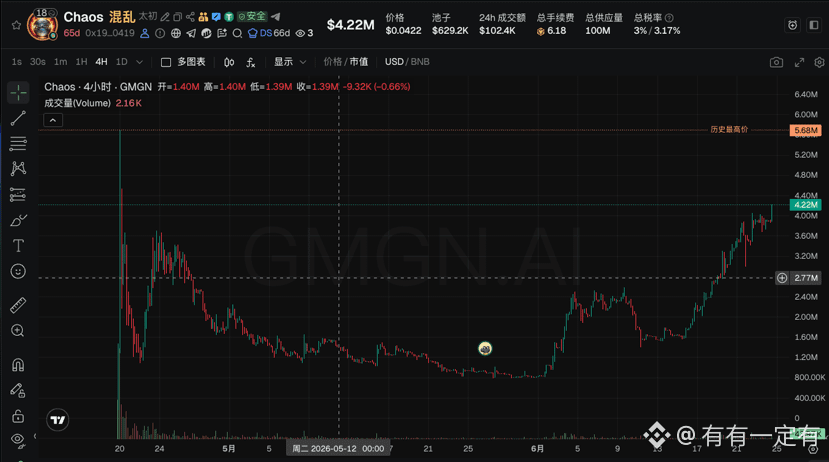Viewport: 829px width, 462px height.
Task: Click the pencil edit icon beside 太初
Action: [165, 17]
